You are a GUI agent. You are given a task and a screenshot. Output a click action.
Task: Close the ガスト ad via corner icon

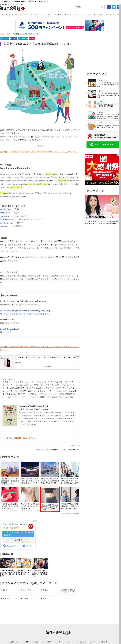(x=35, y=521)
